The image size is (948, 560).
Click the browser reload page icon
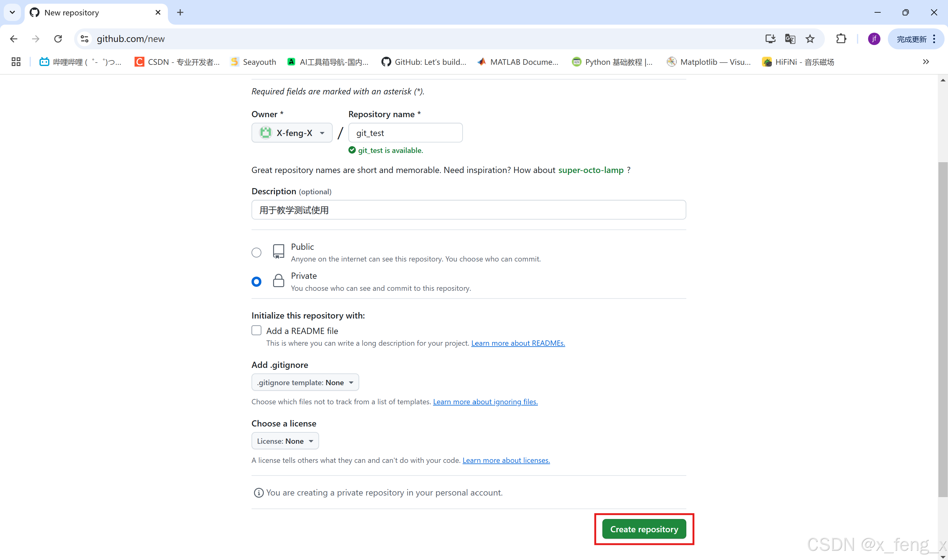point(58,39)
